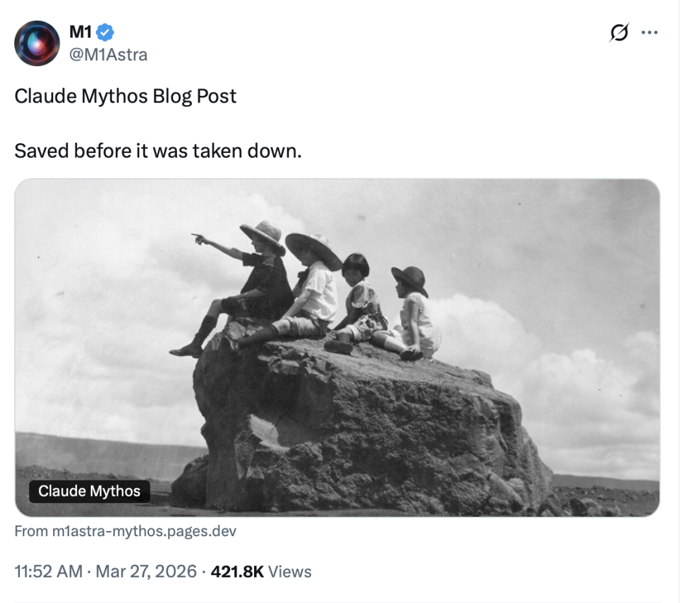Open the three-dot More options menu

(x=649, y=32)
